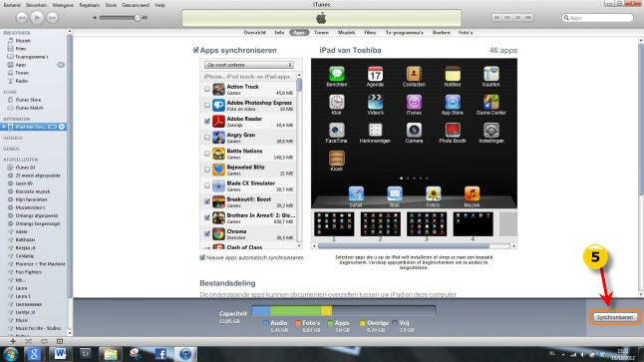
Task: Click the Windows Start button
Action: (11, 354)
